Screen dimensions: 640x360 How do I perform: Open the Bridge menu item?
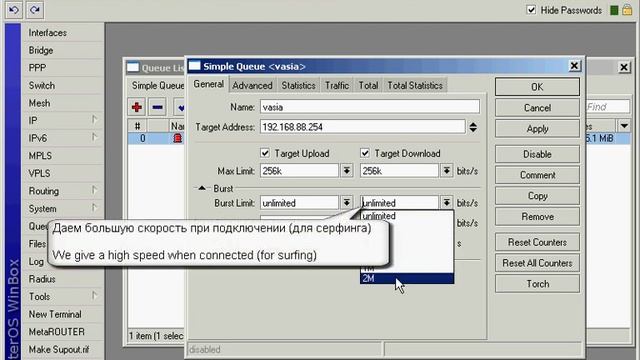pyautogui.click(x=63, y=50)
